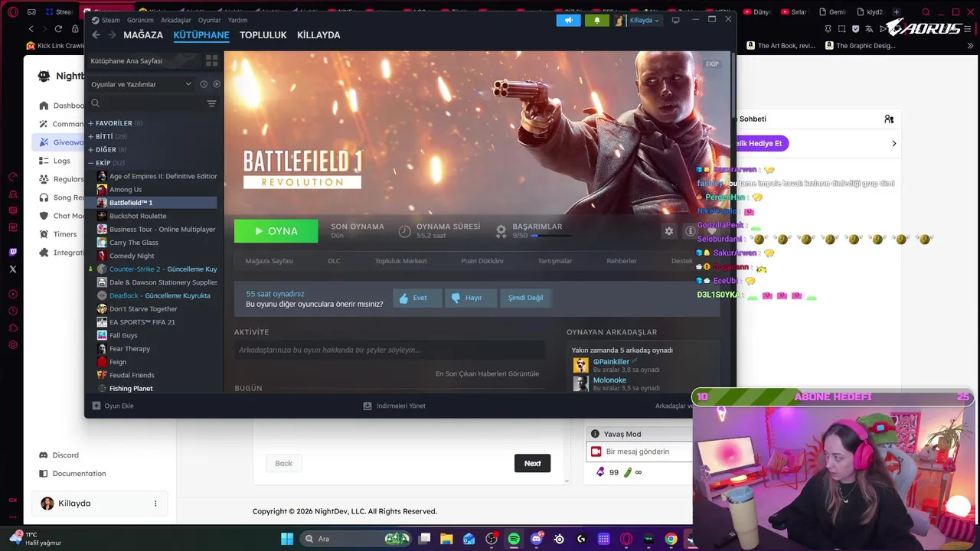
Task: Reload the browser page
Action: [58, 28]
